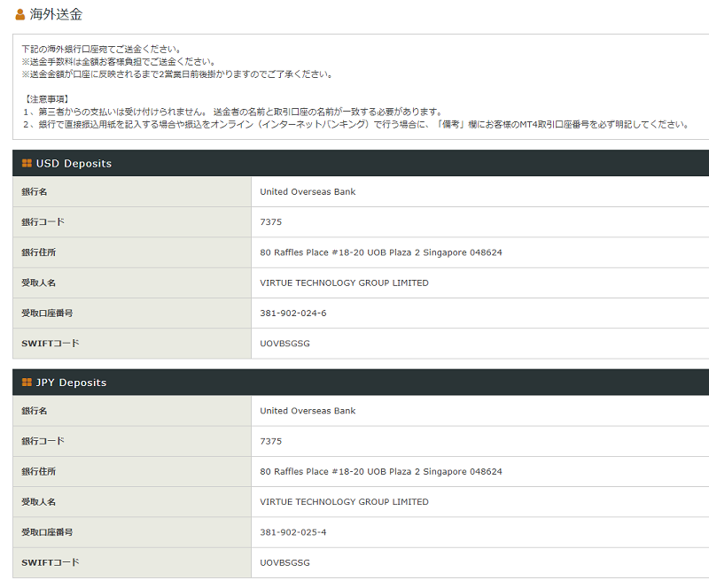Click the 銀行住所 label in JPY Deposits
Screen dimensions: 709x588
tap(38, 471)
